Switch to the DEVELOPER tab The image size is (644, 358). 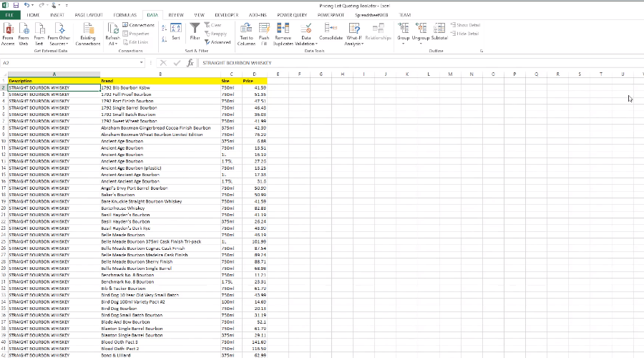pyautogui.click(x=226, y=15)
